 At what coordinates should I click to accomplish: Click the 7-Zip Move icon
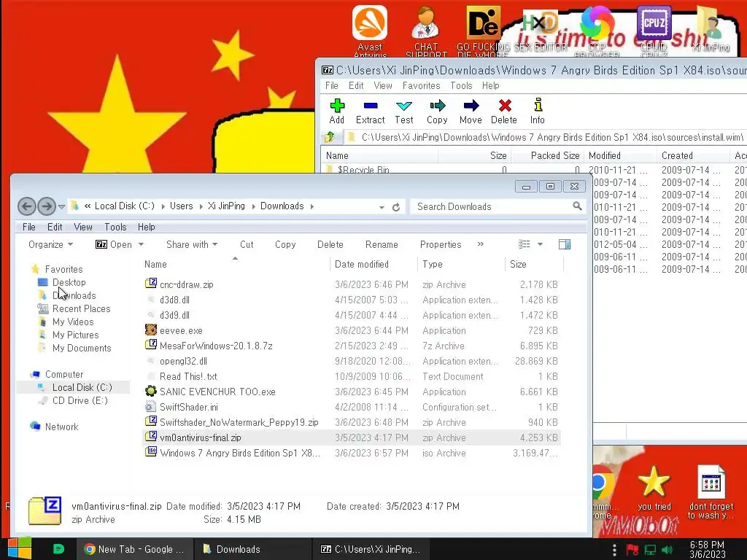[x=471, y=106]
